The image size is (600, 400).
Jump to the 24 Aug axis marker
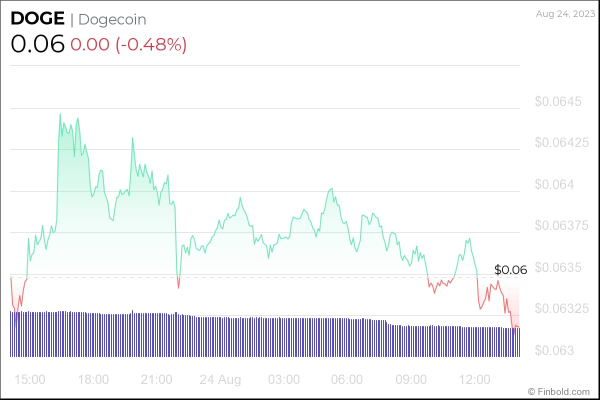click(x=220, y=380)
